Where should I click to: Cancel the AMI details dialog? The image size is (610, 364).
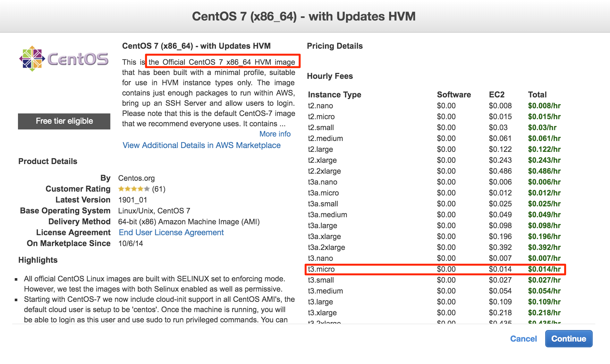[523, 339]
